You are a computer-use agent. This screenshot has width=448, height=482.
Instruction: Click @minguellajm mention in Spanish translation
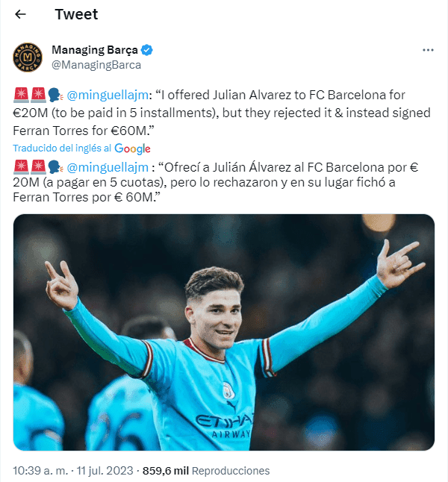[x=108, y=168]
